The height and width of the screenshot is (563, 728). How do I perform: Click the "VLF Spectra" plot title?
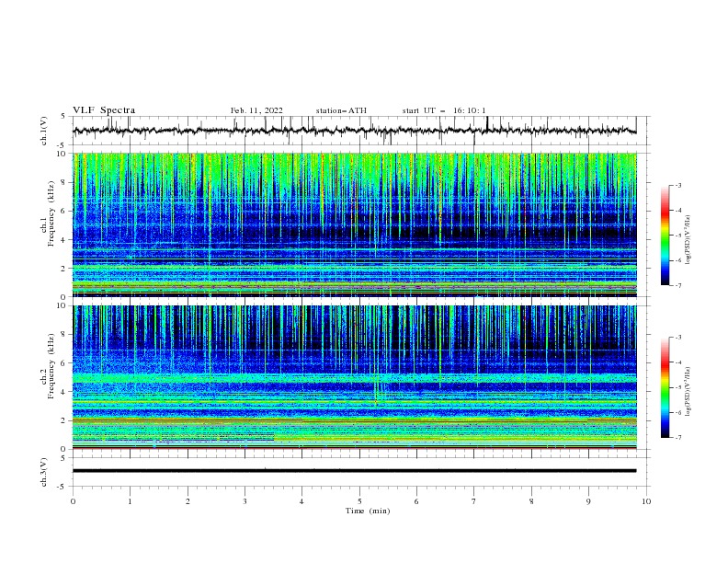(104, 110)
